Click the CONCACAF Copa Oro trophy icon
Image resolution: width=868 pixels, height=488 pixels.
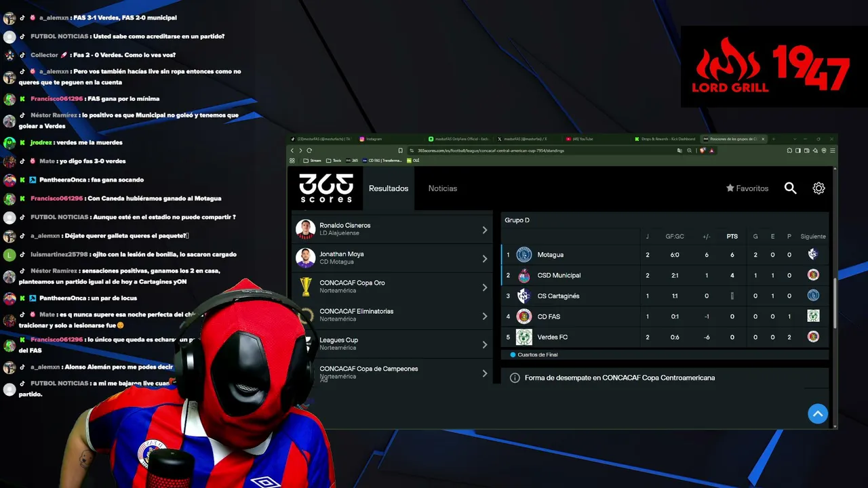306,287
